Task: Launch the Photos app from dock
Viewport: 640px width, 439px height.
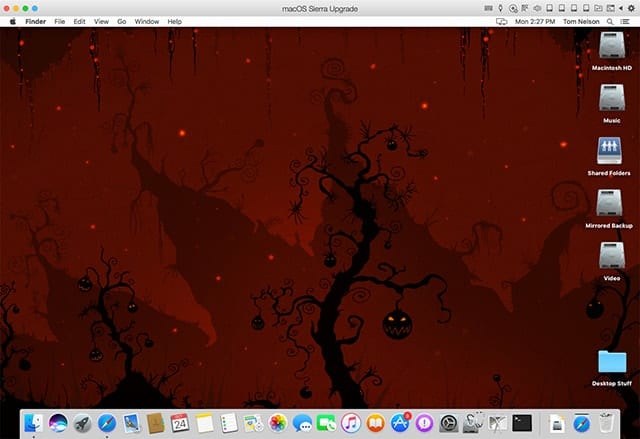Action: coord(278,422)
